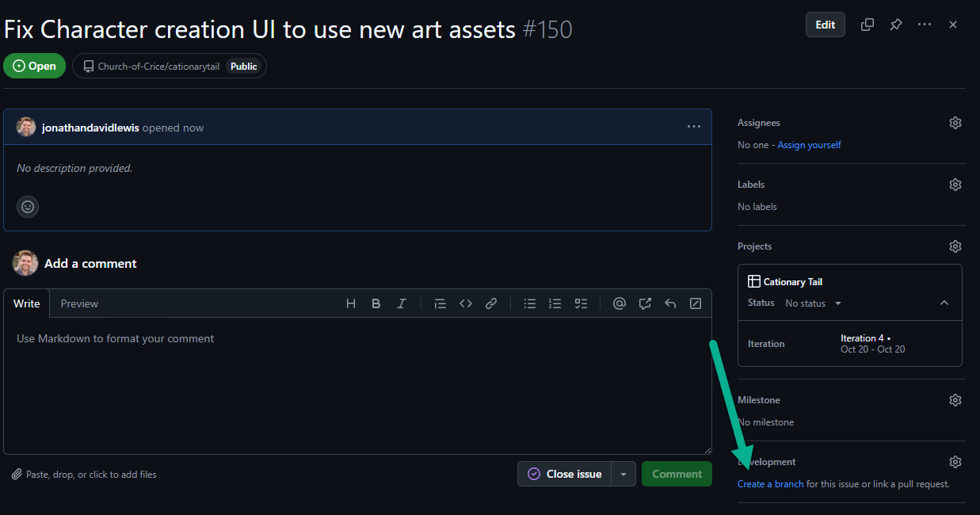The height and width of the screenshot is (515, 980).
Task: Open dropdown arrow beside Close issue
Action: coord(623,474)
